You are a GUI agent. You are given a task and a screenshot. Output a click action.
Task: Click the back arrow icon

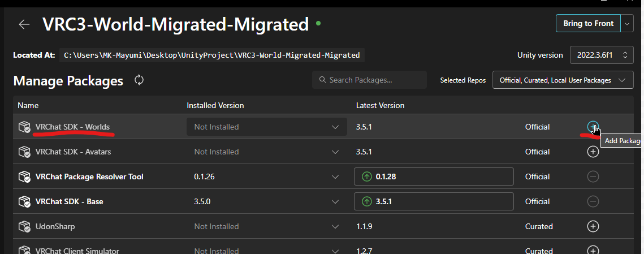[x=24, y=24]
